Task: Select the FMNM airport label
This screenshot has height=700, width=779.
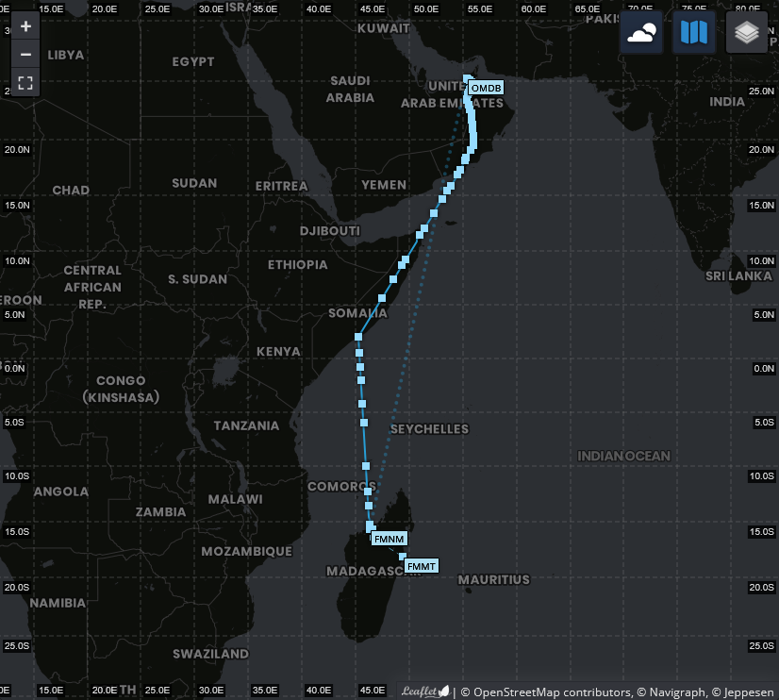Action: point(389,540)
